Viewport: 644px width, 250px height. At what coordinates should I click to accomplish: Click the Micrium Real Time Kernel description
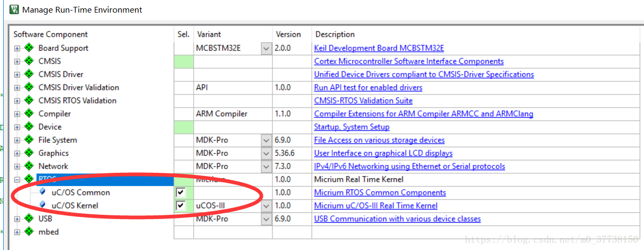coord(358,179)
